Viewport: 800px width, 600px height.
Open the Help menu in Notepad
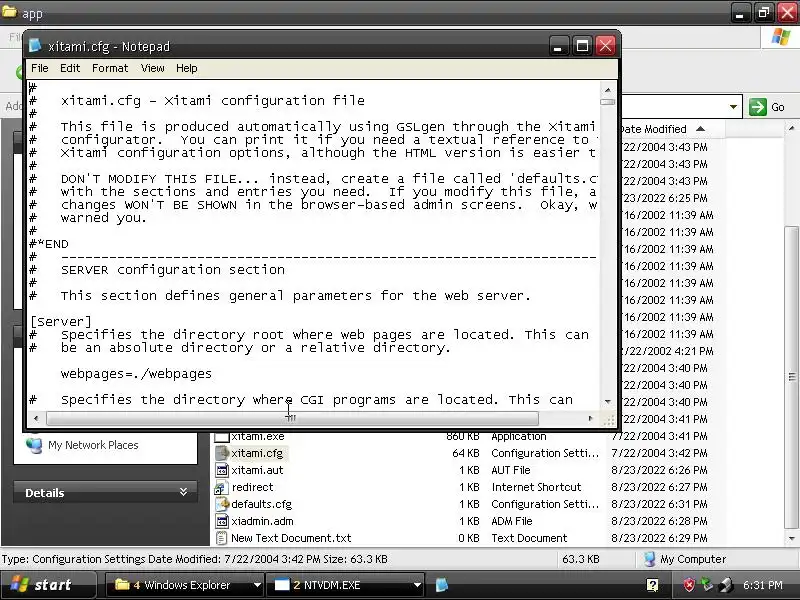pyautogui.click(x=187, y=68)
